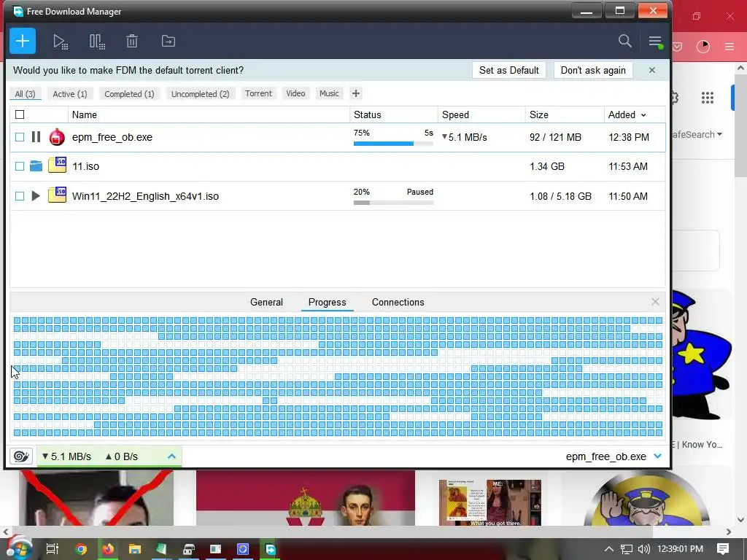The height and width of the screenshot is (560, 747).
Task: Open the browser window's hamburger menu
Action: click(729, 46)
